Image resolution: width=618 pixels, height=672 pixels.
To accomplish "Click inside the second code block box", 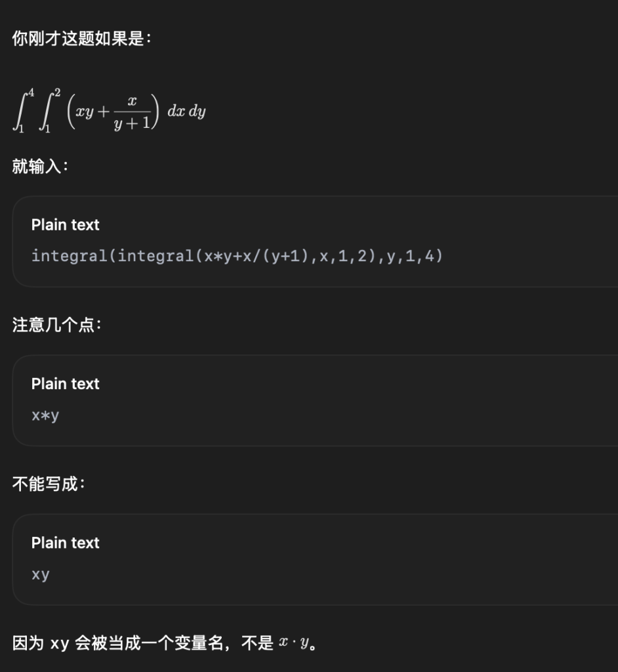I will (x=315, y=400).
